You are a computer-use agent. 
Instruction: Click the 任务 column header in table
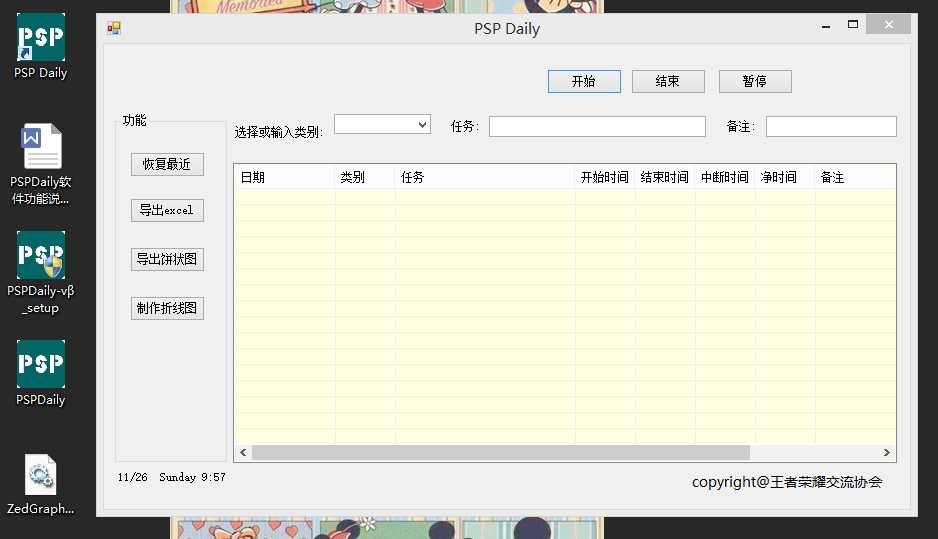click(x=485, y=177)
